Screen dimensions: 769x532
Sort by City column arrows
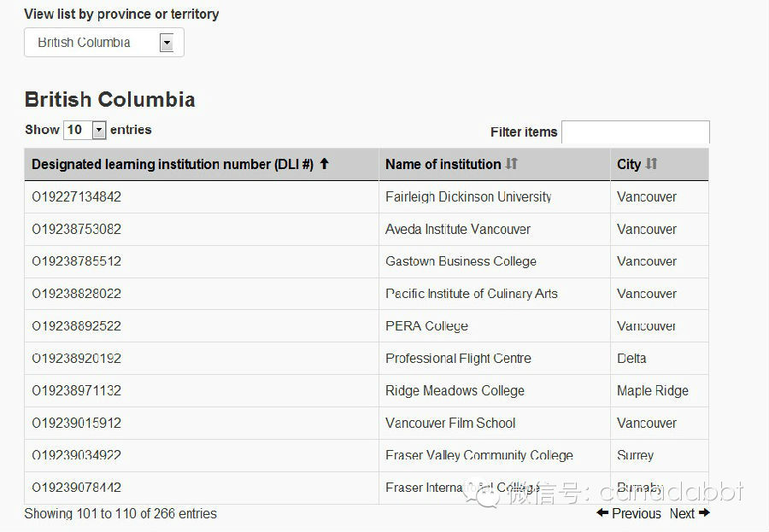651,164
